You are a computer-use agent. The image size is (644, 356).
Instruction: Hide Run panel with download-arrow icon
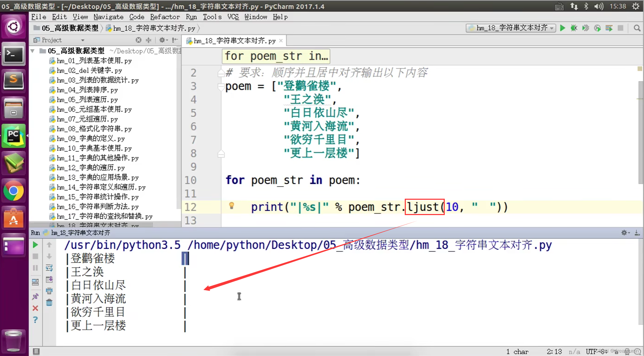637,232
